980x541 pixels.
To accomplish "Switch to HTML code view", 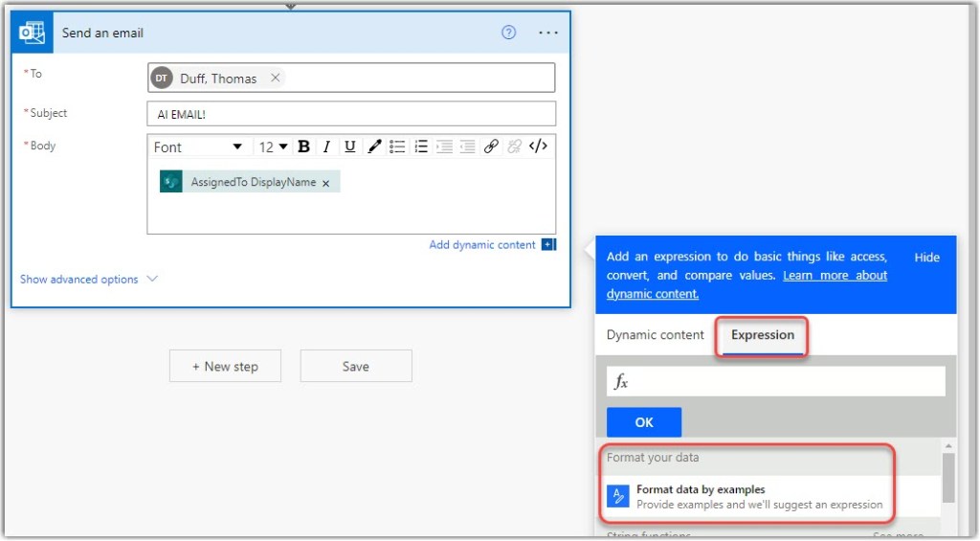I will coord(539,147).
